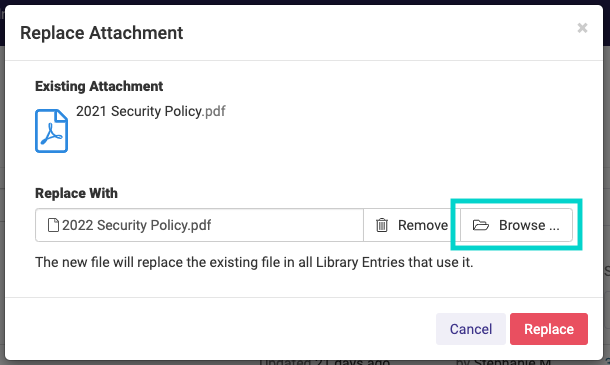Confirm with the red Replace button
Screen dimensions: 610x365
pos(549,329)
